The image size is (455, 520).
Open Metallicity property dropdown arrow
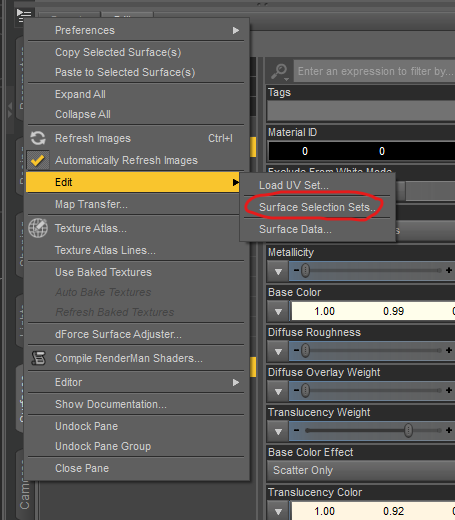278,271
